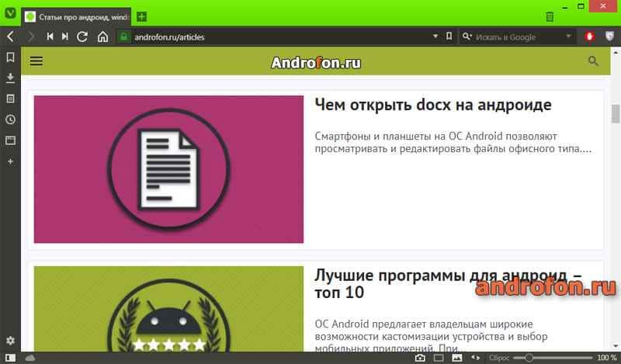This screenshot has width=621, height=364.
Task: Reload the current page
Action: click(x=82, y=36)
